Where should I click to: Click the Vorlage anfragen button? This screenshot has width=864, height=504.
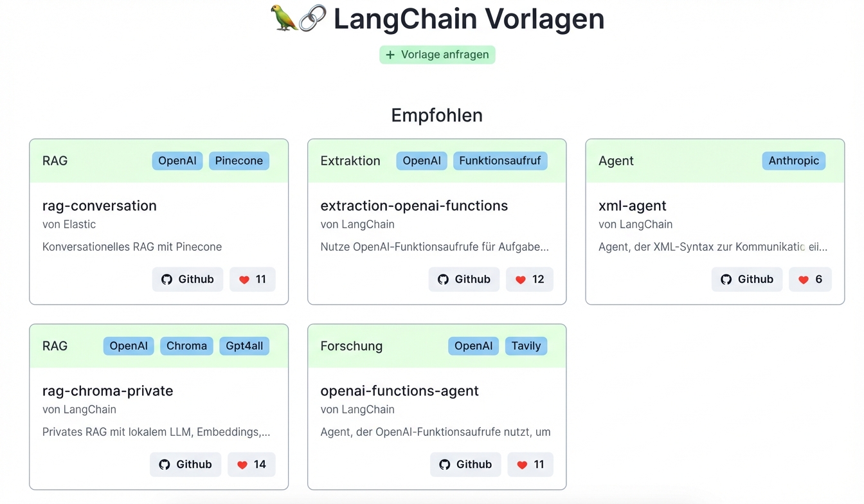(x=437, y=55)
